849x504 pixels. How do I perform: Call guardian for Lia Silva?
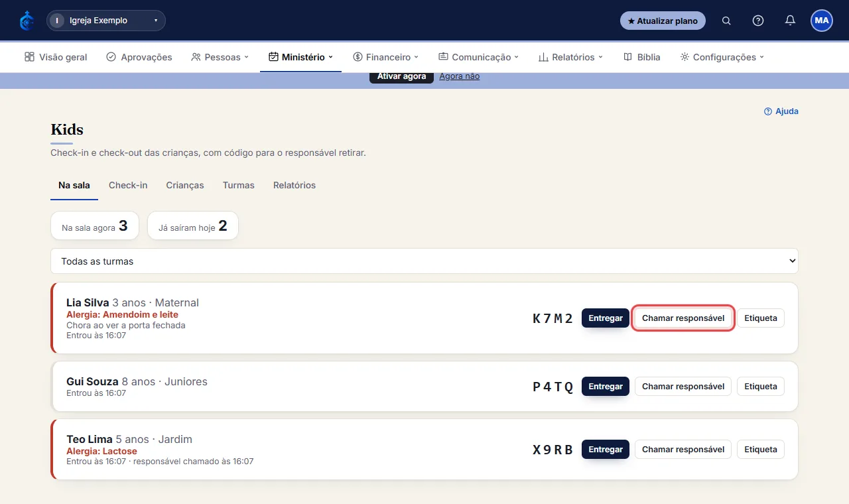click(683, 318)
